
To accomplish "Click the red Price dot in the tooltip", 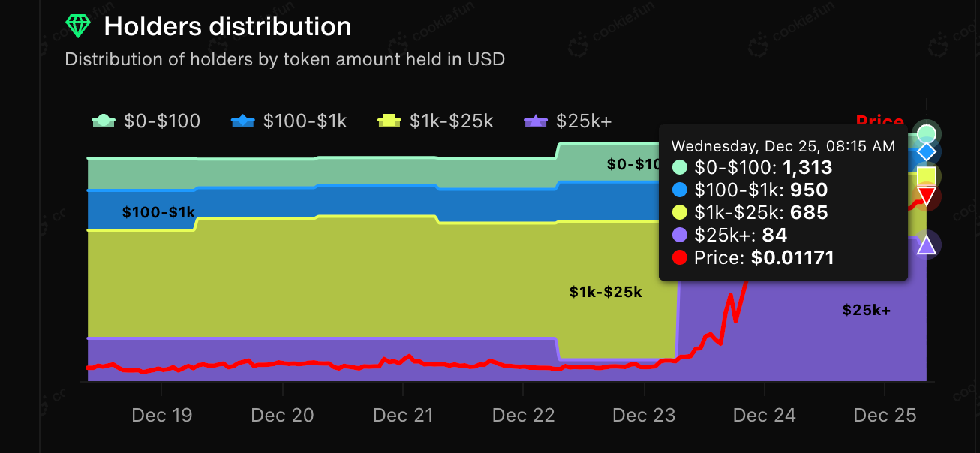I will tap(680, 257).
